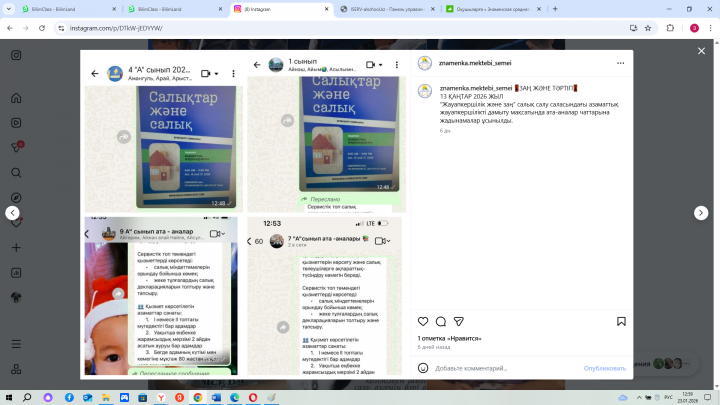
Task: Open post options three-dots menu
Action: point(620,63)
